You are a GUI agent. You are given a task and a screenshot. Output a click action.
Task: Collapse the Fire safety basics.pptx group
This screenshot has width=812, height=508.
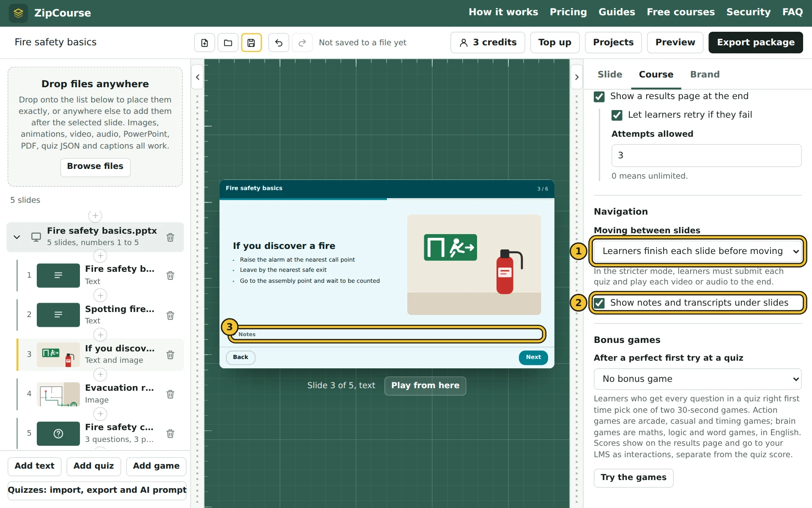17,237
